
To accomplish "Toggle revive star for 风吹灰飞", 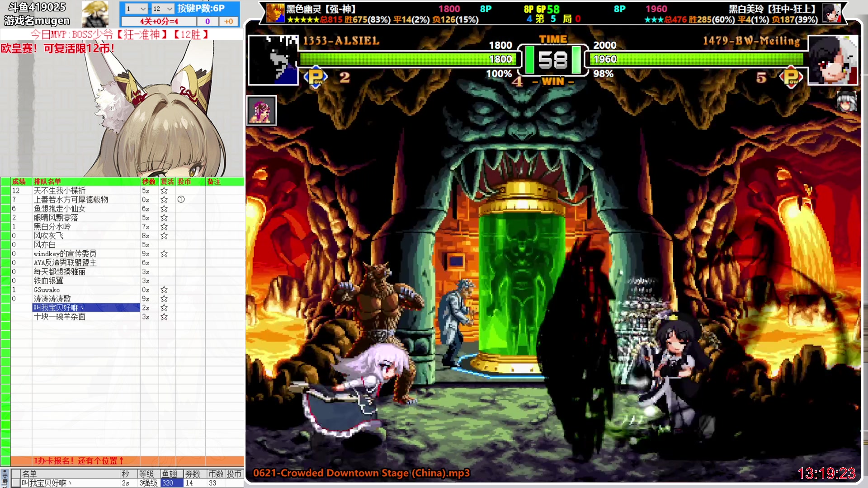I will pos(164,236).
